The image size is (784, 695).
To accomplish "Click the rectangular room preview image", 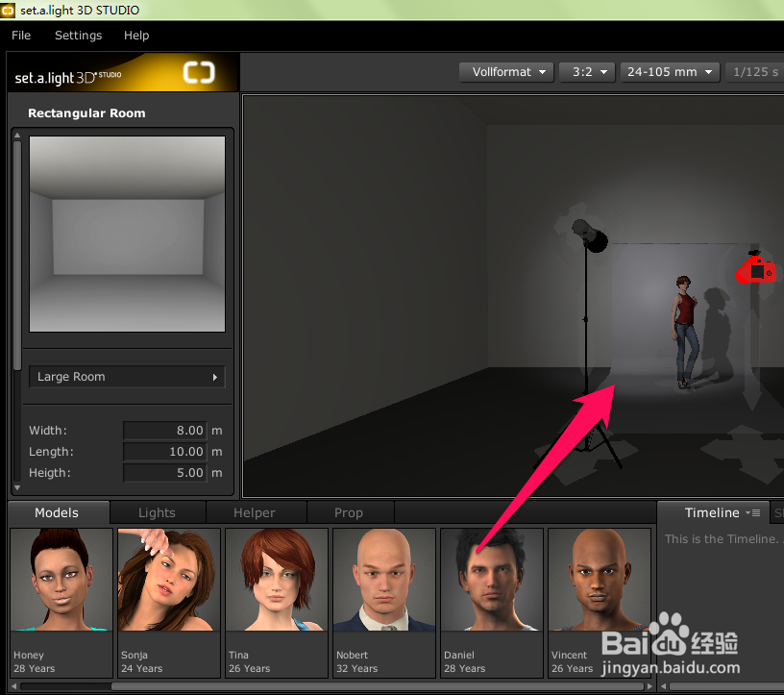I will pos(127,234).
